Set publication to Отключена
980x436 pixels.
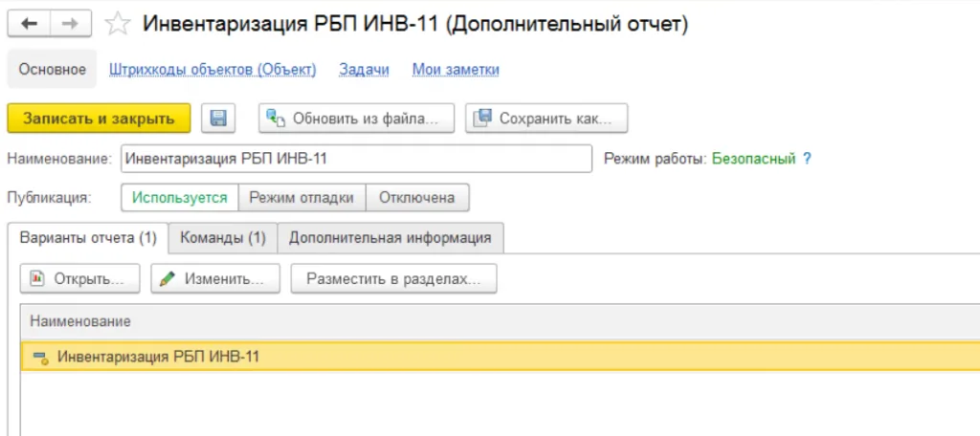[x=417, y=198]
